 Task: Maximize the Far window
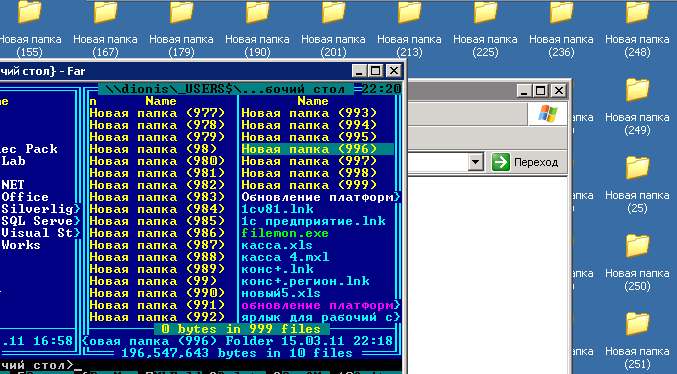click(376, 71)
